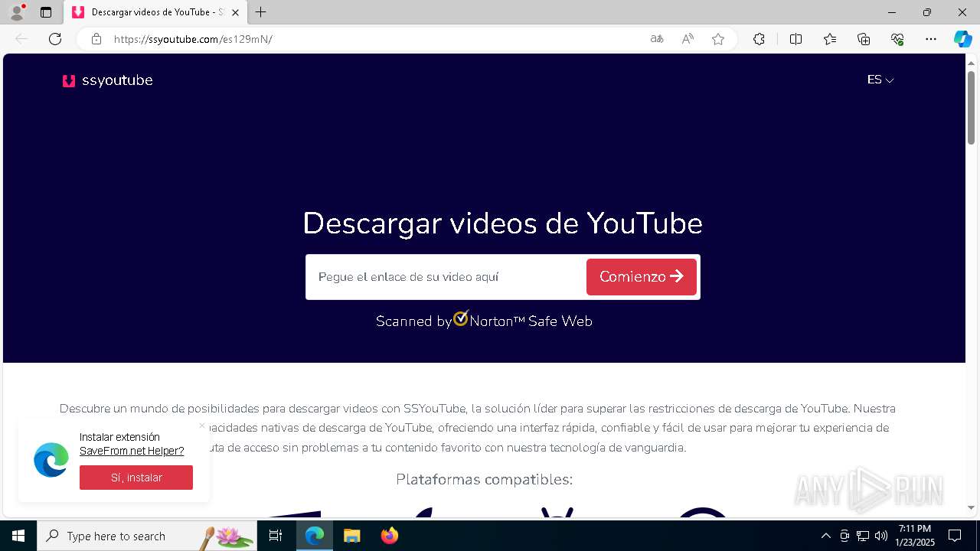The image size is (980, 551).
Task: Launch Firefox from taskbar
Action: 390,536
